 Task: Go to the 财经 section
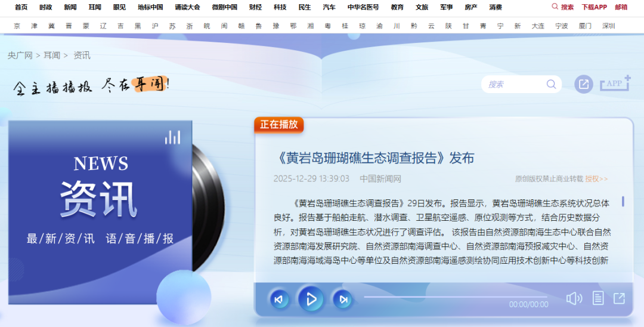pyautogui.click(x=255, y=7)
